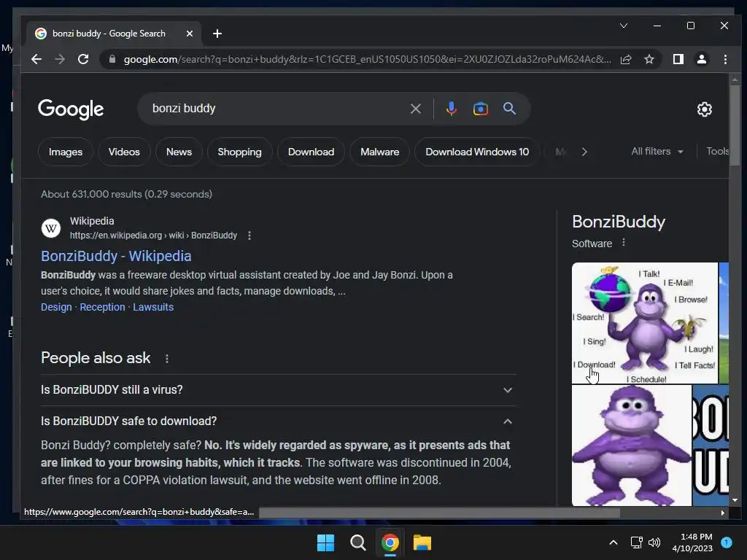Open Chrome side panel
This screenshot has height=560, width=747.
pyautogui.click(x=678, y=59)
